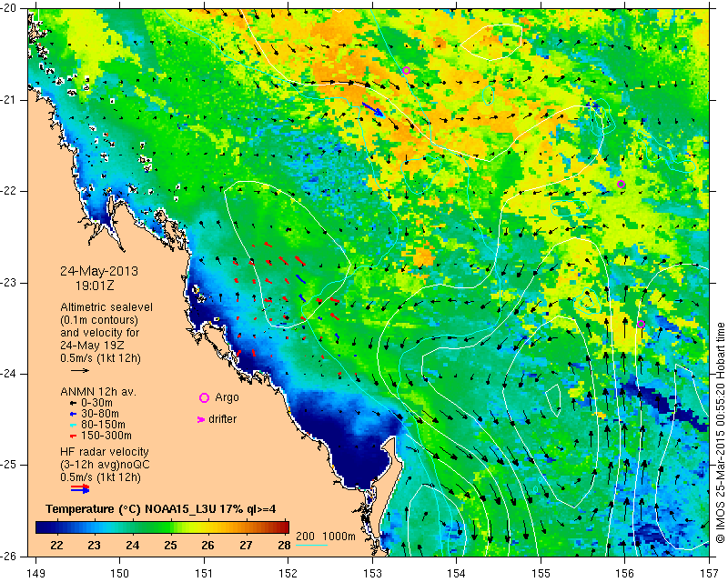
Task: Click the longitude axis label "151"
Action: (204, 574)
